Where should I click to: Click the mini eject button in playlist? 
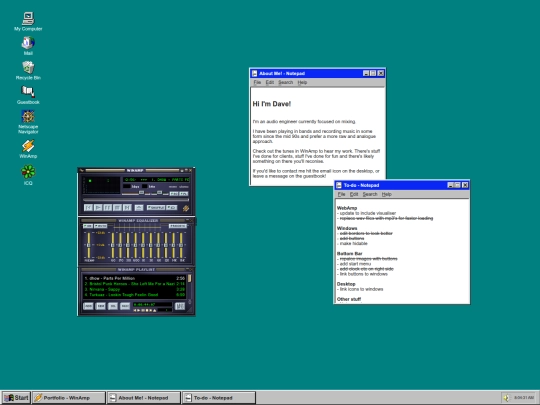155,310
